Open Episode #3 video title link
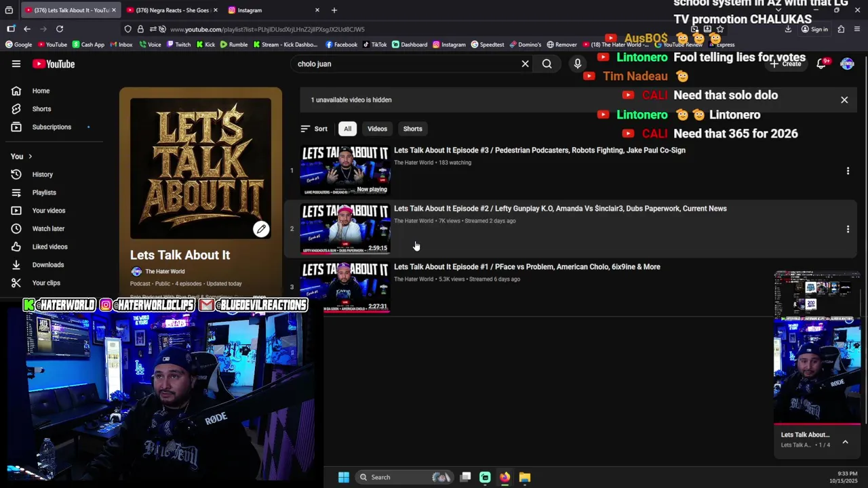 (540, 150)
